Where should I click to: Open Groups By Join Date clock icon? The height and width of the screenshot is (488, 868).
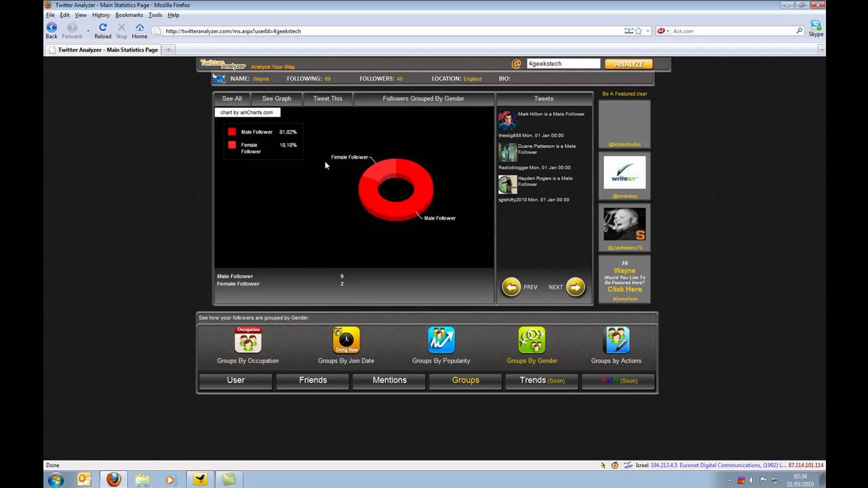click(346, 340)
